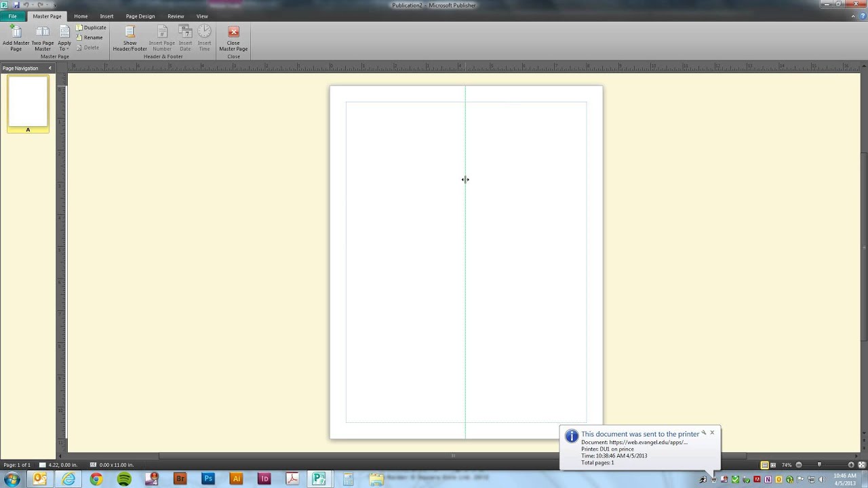Image resolution: width=868 pixels, height=488 pixels.
Task: Click object size '0.00 x 11.00 in.' status
Action: point(112,465)
